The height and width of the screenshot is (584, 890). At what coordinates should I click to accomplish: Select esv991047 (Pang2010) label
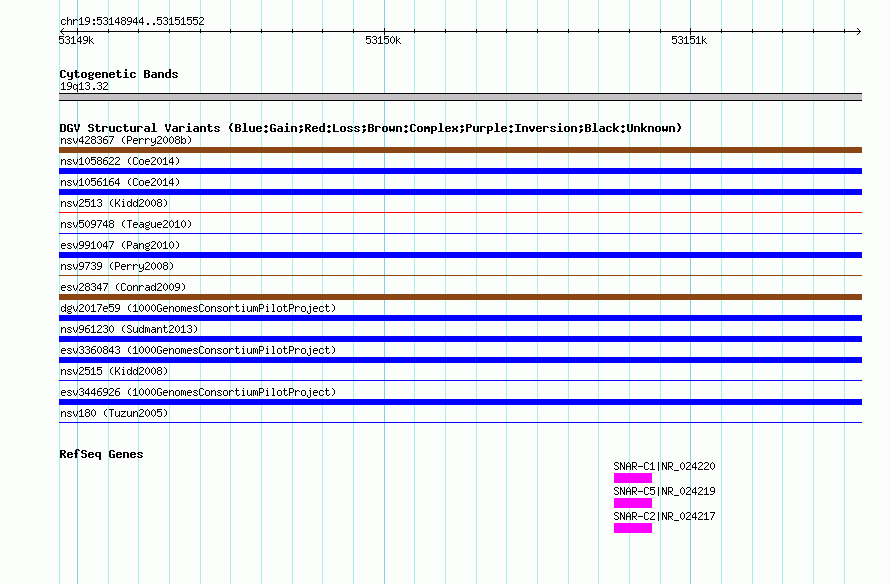pyautogui.click(x=120, y=245)
